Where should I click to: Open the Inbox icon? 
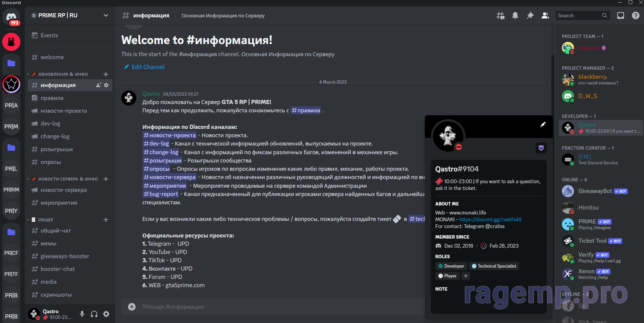pyautogui.click(x=621, y=15)
